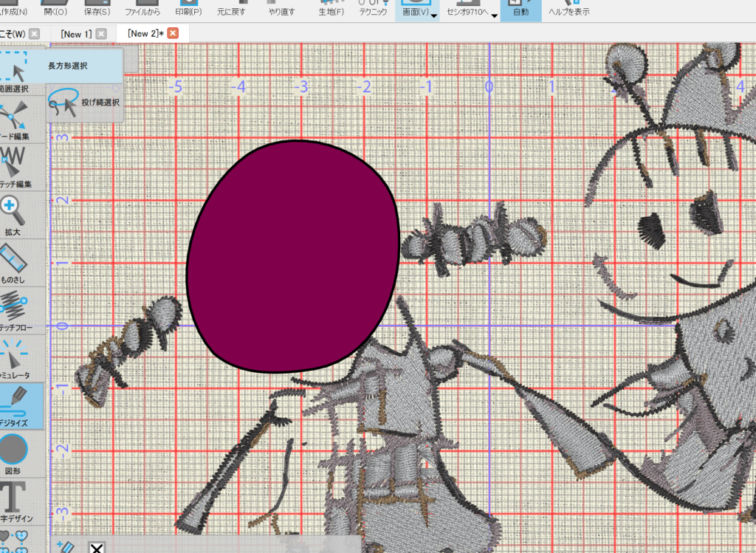The width and height of the screenshot is (756, 553).
Task: Click the 元に戻す undo button
Action: [232, 10]
